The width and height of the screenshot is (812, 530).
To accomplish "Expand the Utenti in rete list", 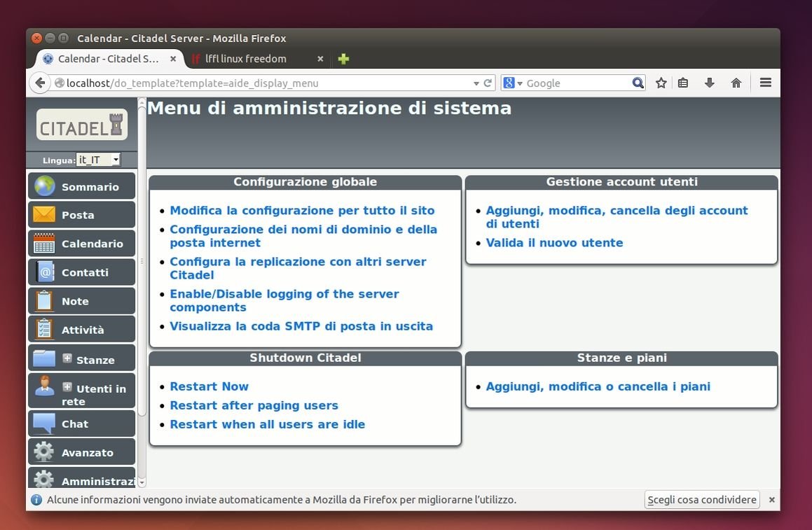I will coord(67,387).
